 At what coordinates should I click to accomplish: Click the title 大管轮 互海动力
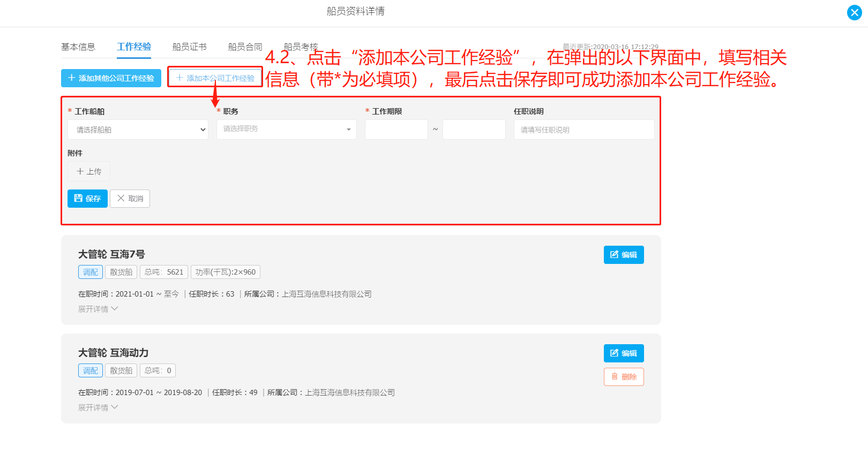114,353
